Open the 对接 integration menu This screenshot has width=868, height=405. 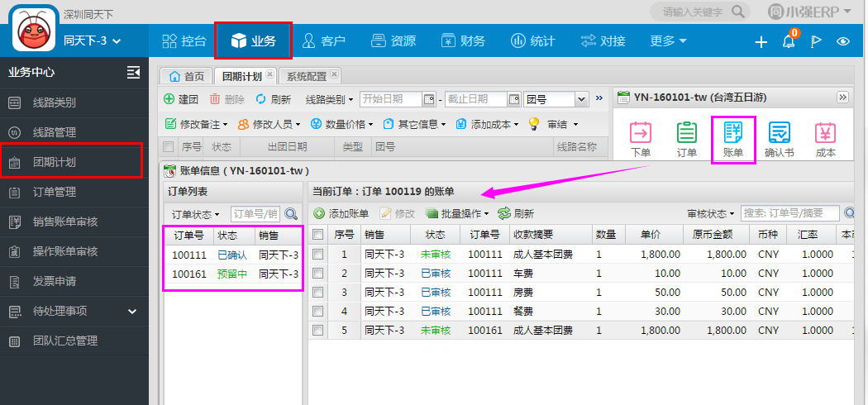coord(603,41)
